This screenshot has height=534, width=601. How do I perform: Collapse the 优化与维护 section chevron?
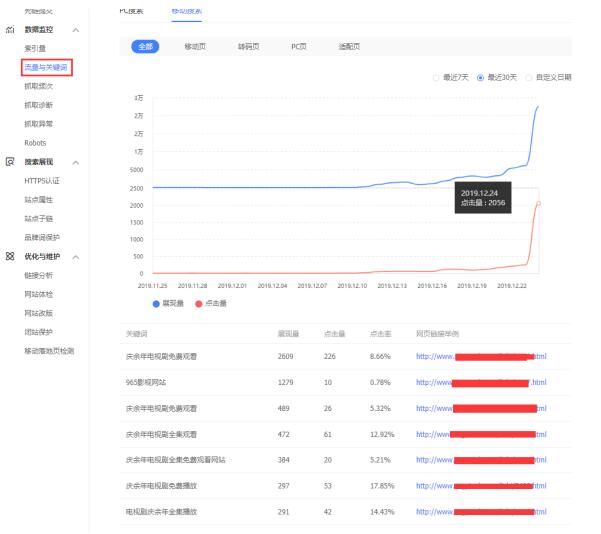point(77,257)
